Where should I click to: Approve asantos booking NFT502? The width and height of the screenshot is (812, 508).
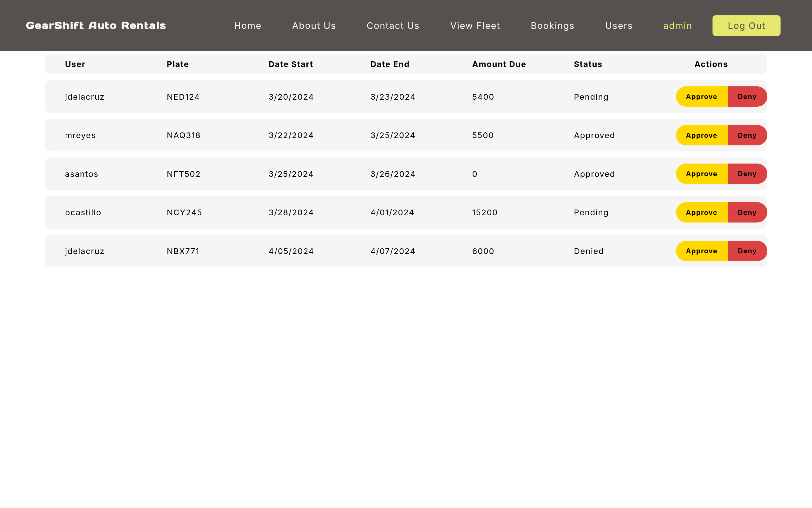(702, 174)
